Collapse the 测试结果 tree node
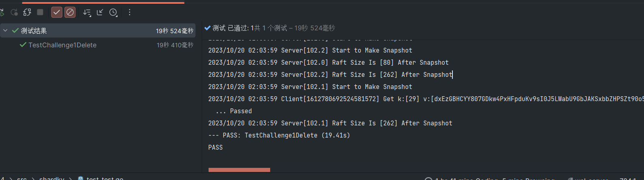 click(x=5, y=31)
